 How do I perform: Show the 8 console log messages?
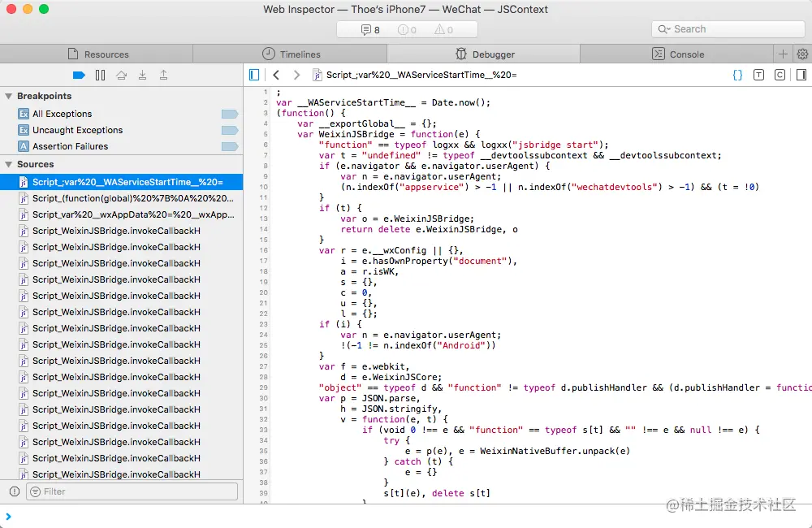370,30
